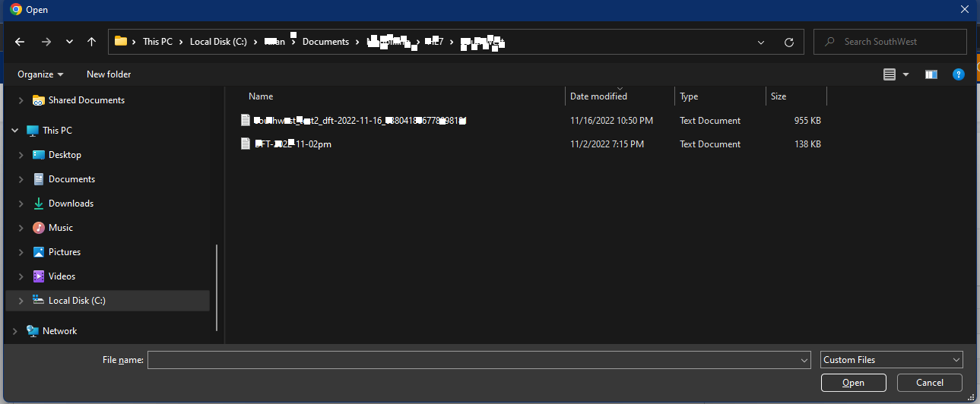Open the help question mark icon
Screen dimensions: 980x404
(x=959, y=74)
